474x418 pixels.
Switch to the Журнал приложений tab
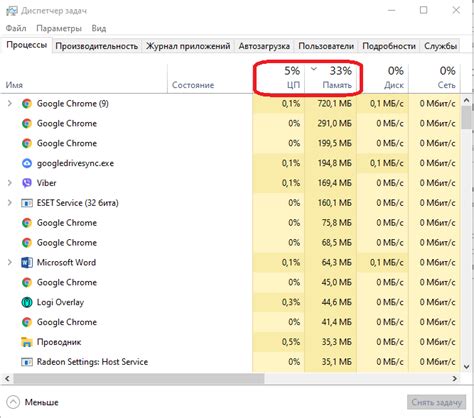click(188, 46)
